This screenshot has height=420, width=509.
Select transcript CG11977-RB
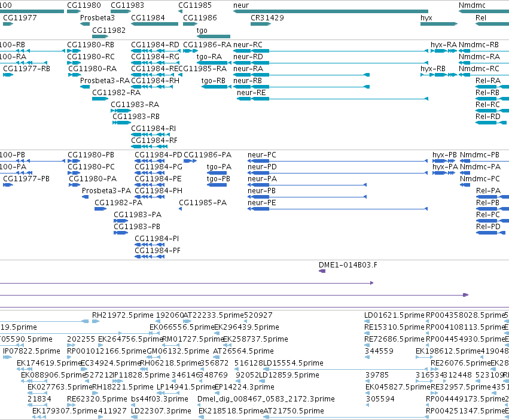[27, 69]
